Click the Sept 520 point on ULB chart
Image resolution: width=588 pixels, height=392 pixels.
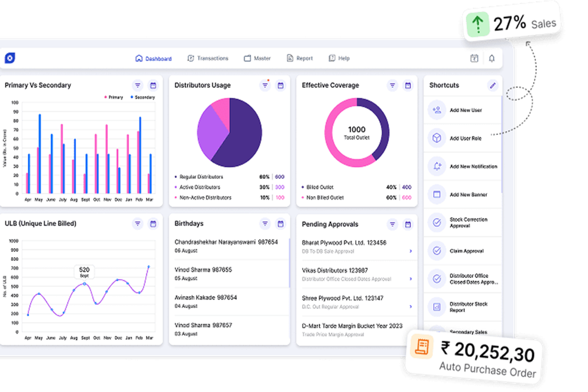(x=85, y=284)
